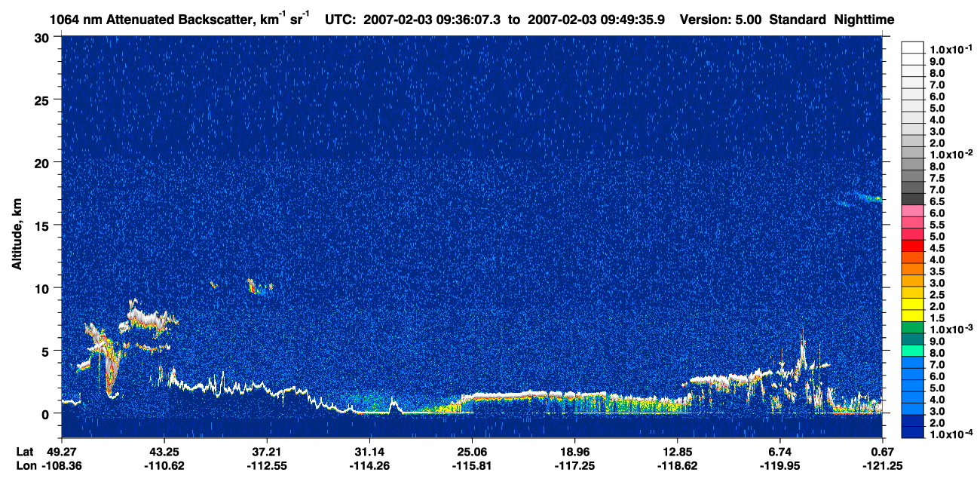Click the latitude value '37.21'
This screenshot has height=503, width=980.
tap(266, 451)
